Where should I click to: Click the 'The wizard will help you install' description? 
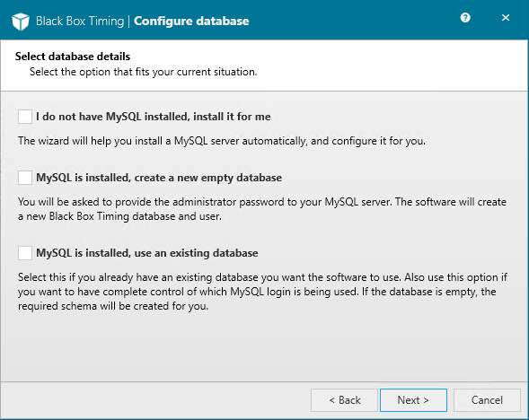pyautogui.click(x=222, y=141)
